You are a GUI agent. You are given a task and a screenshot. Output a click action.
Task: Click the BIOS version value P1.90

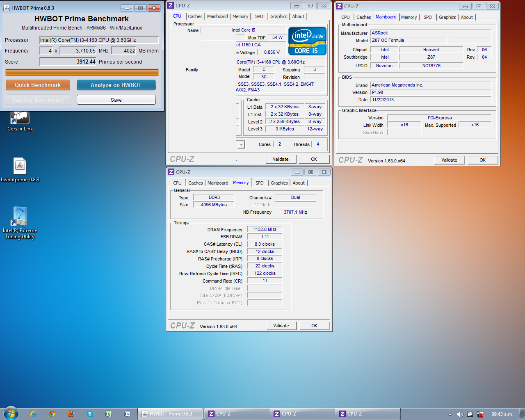(x=431, y=92)
